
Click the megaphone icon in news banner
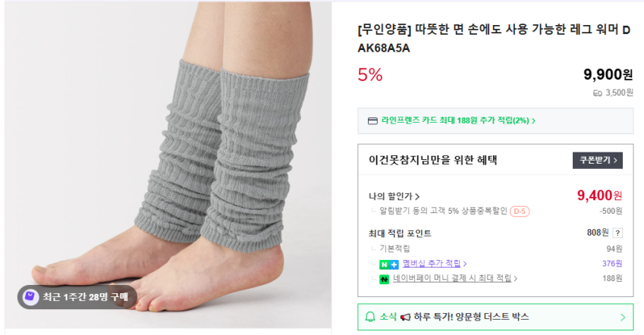(x=405, y=318)
